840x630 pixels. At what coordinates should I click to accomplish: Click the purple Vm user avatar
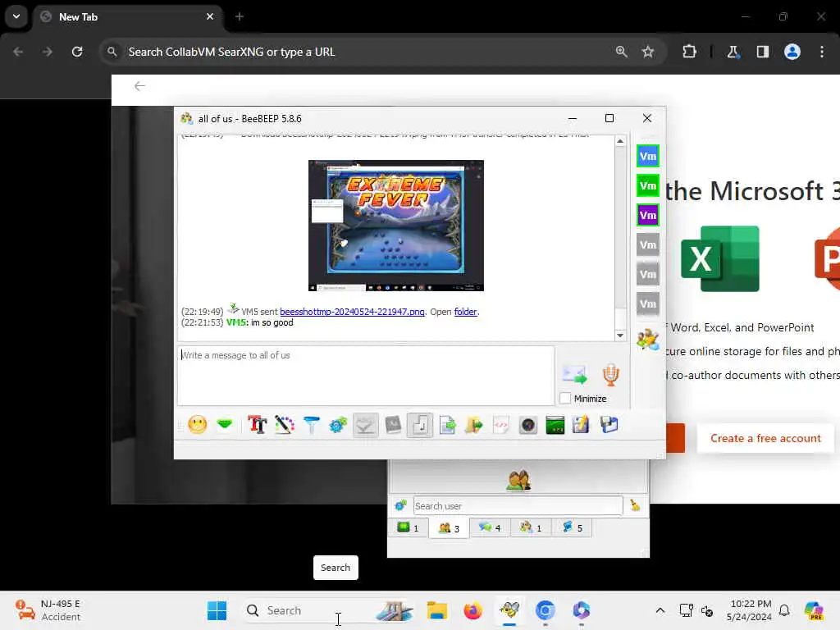pos(648,216)
